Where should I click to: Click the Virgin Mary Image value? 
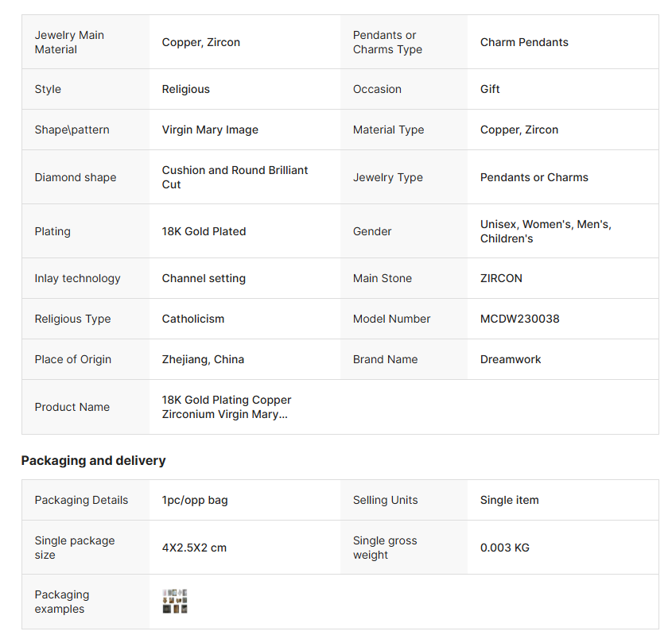[210, 130]
